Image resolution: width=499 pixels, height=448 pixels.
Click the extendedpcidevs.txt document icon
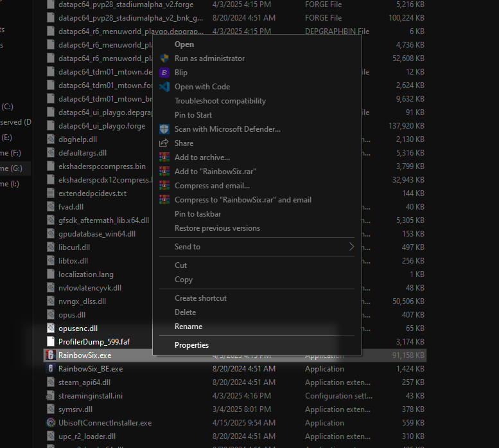click(x=50, y=193)
